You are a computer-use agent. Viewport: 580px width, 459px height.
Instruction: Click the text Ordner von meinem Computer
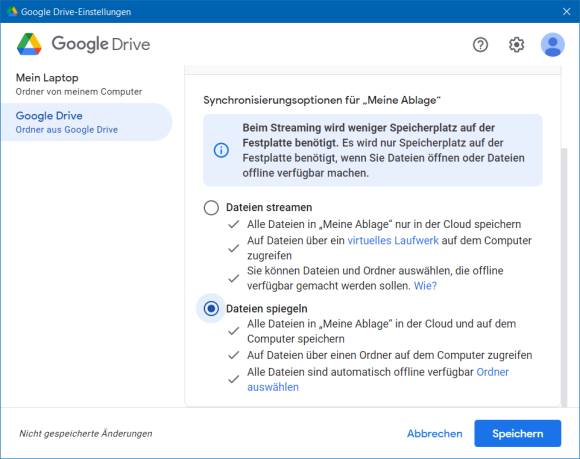(x=79, y=91)
